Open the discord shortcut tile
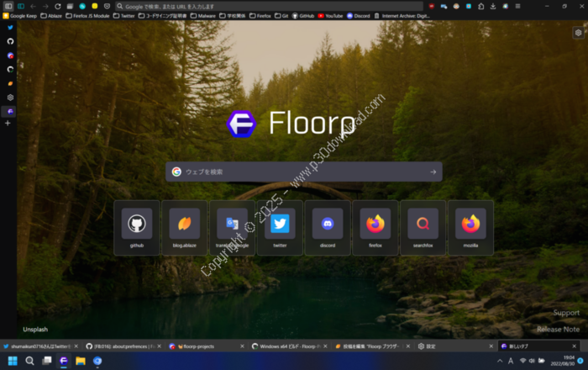 click(x=328, y=227)
